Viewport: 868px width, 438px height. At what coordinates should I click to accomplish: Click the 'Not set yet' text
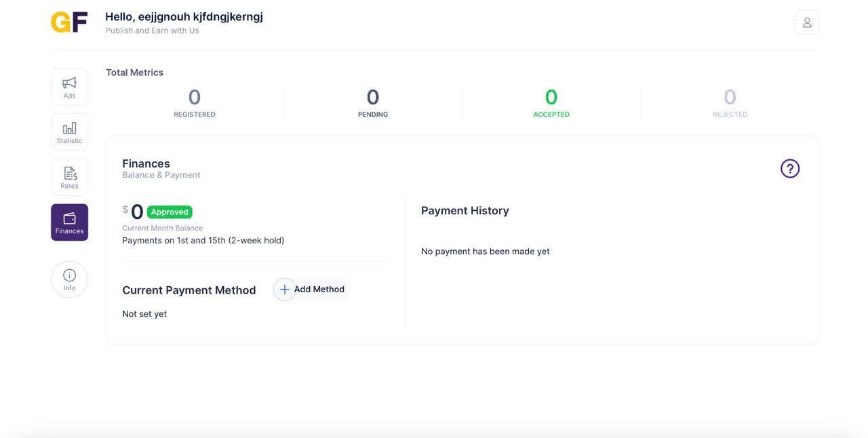144,314
